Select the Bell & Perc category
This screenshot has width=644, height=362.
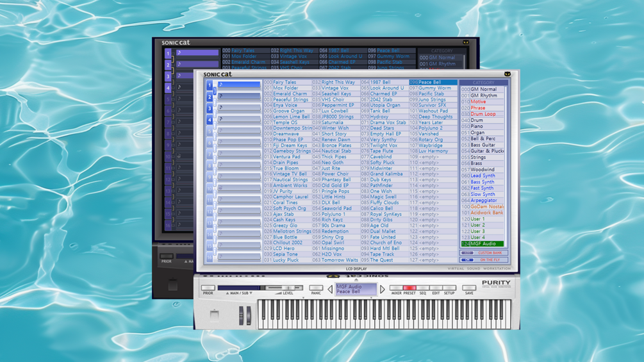[x=482, y=139]
